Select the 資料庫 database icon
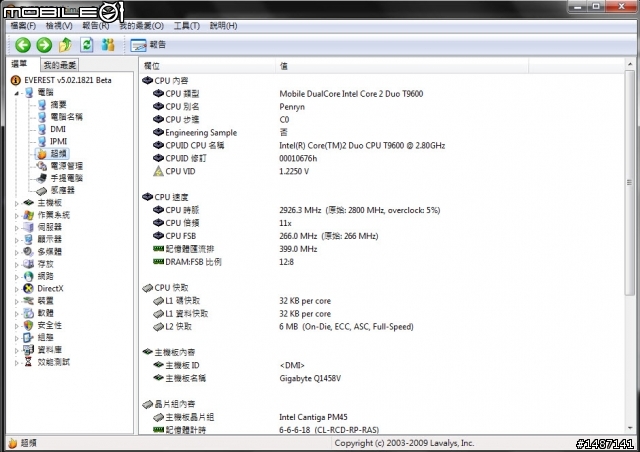640x452 pixels. tap(29, 350)
